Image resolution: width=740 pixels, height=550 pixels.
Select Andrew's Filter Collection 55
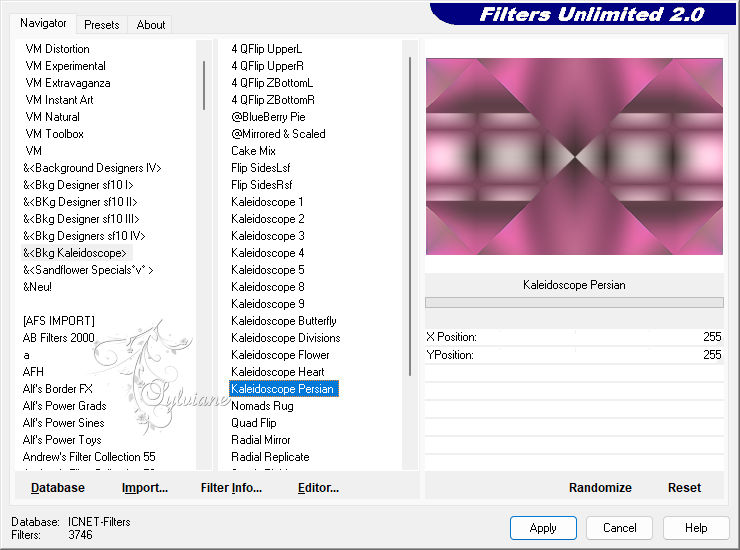tap(89, 457)
